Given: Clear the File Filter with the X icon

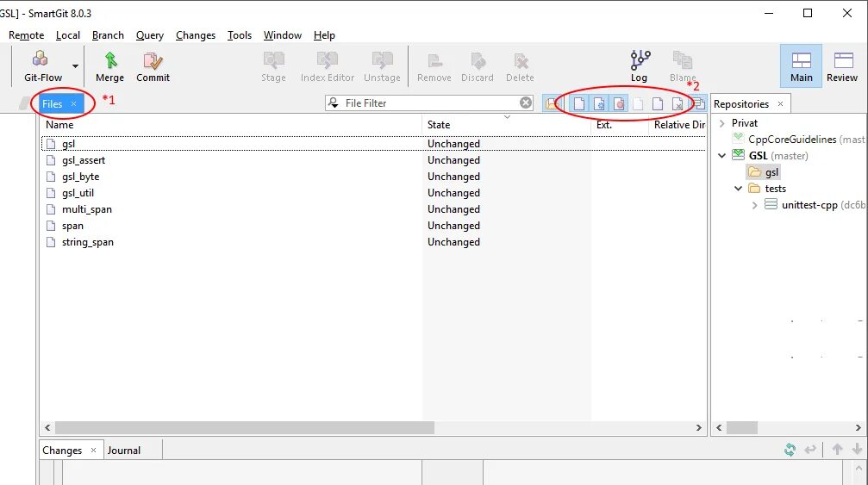Looking at the screenshot, I should (526, 103).
